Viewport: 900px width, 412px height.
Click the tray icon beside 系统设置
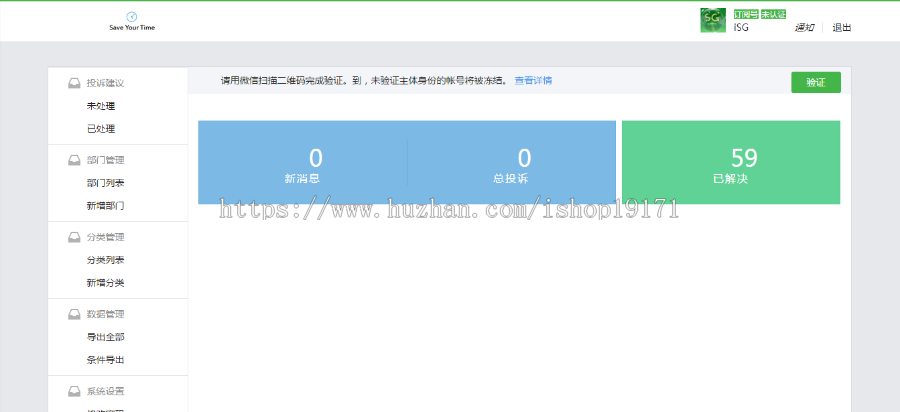pos(74,391)
